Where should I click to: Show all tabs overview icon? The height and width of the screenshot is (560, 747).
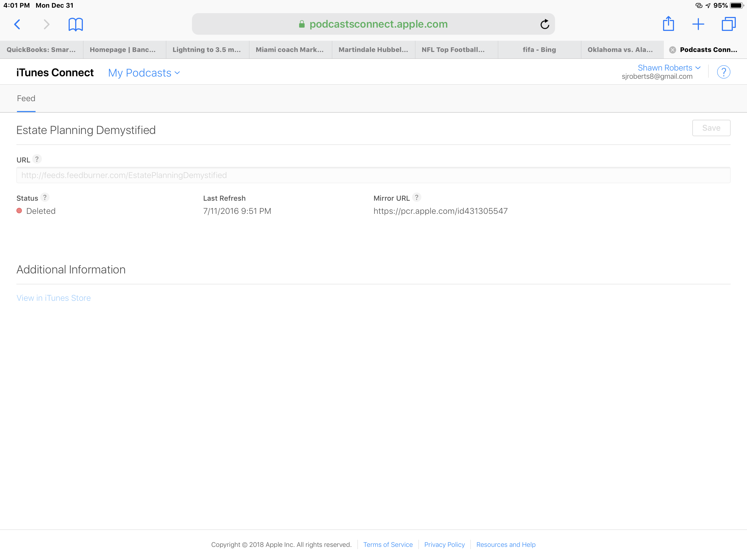coord(728,24)
